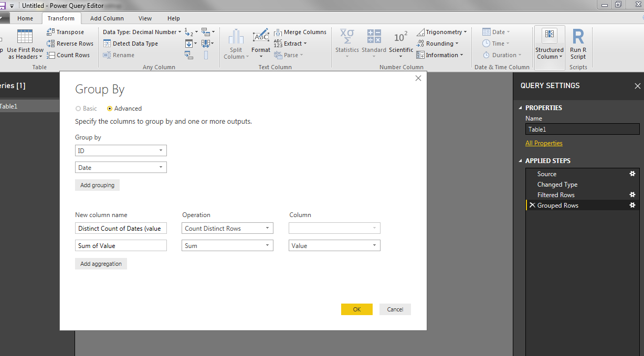Switch to the Home ribbon tab
644x356 pixels.
coord(25,18)
